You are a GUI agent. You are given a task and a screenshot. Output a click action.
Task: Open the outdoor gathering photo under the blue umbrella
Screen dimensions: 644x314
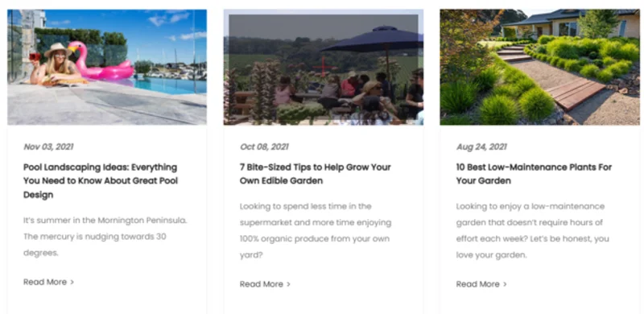pyautogui.click(x=324, y=67)
